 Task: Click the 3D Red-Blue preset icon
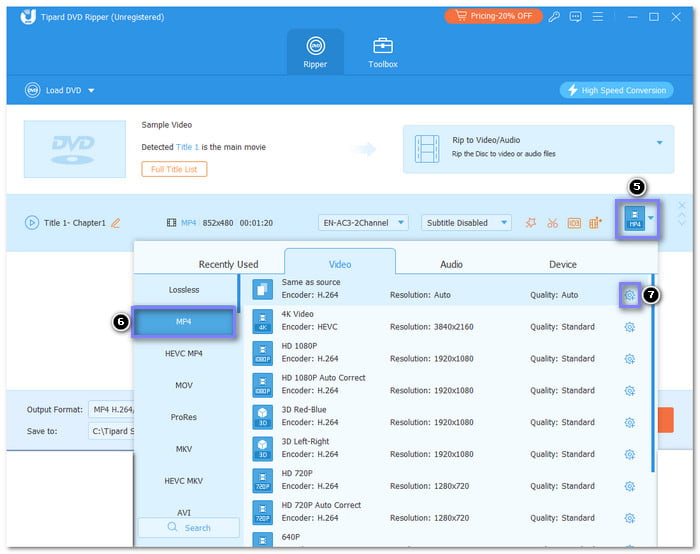click(x=262, y=417)
